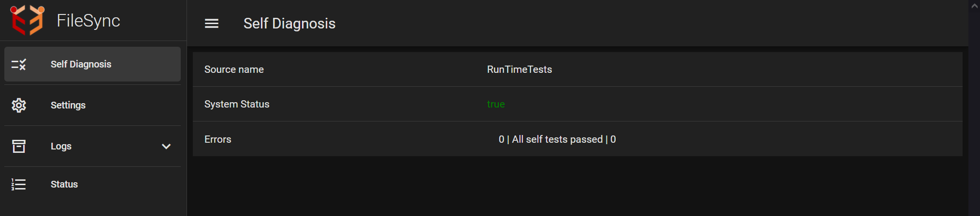Click the FileSync title text

(x=88, y=21)
